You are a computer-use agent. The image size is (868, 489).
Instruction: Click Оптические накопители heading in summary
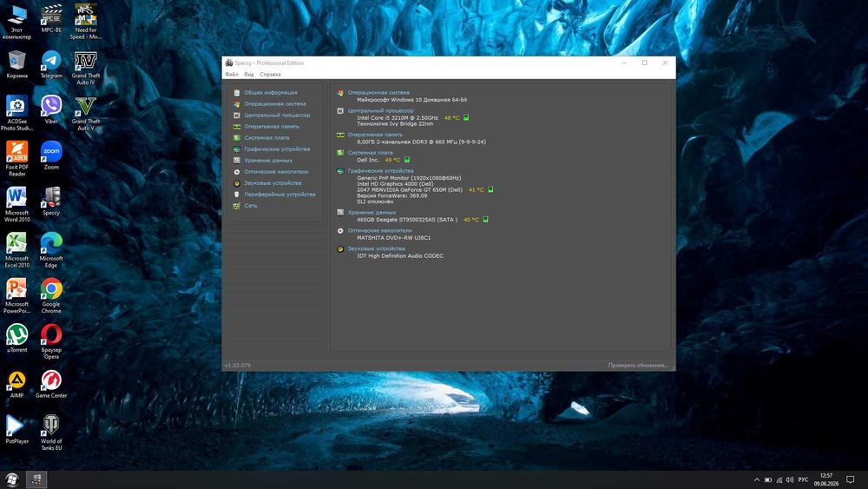coord(379,231)
